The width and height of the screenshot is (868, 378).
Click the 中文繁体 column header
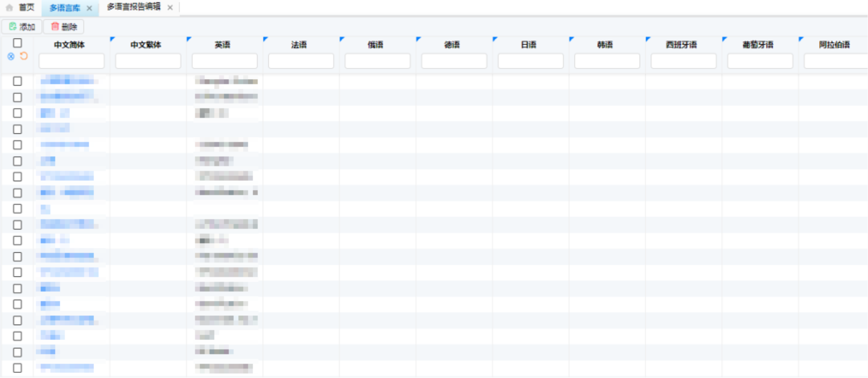pos(146,45)
